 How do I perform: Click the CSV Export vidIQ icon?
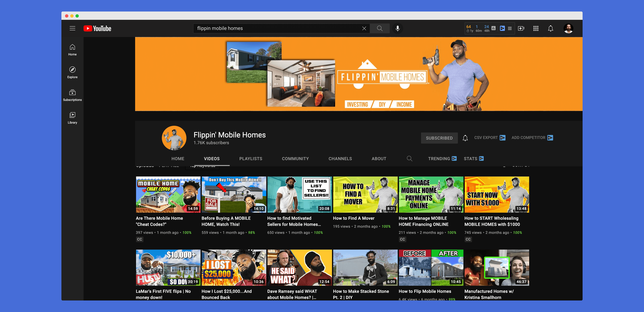pyautogui.click(x=502, y=138)
